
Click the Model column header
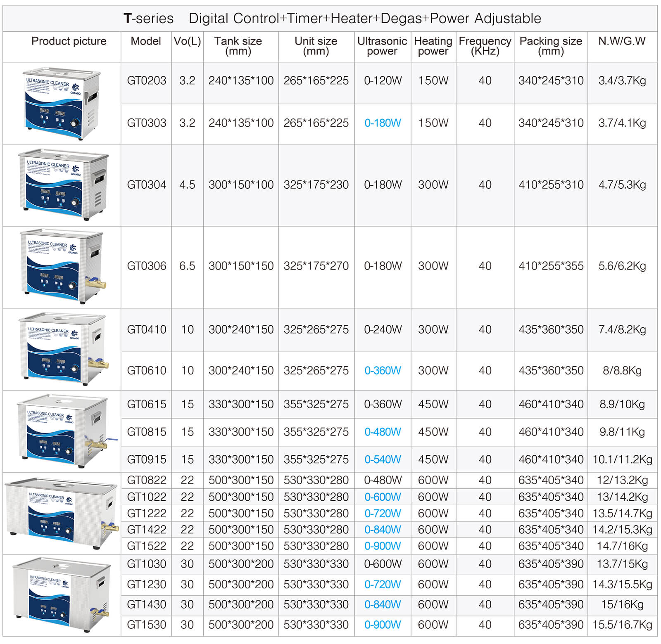tap(145, 41)
